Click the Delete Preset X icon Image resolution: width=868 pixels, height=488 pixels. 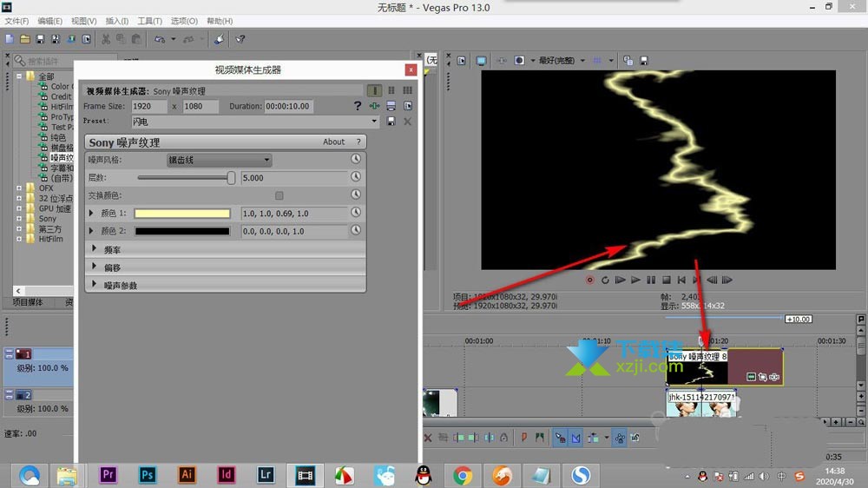click(x=407, y=122)
